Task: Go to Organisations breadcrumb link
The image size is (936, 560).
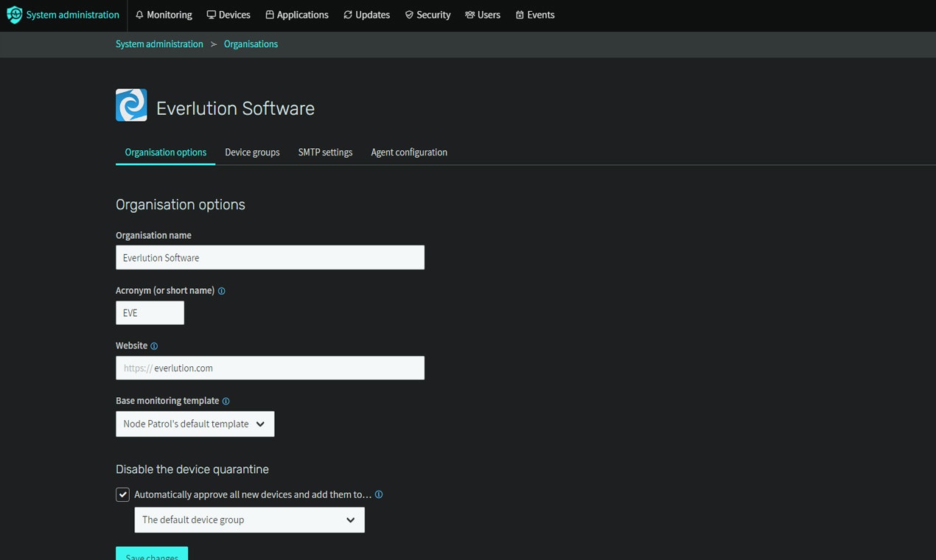Action: click(x=251, y=44)
